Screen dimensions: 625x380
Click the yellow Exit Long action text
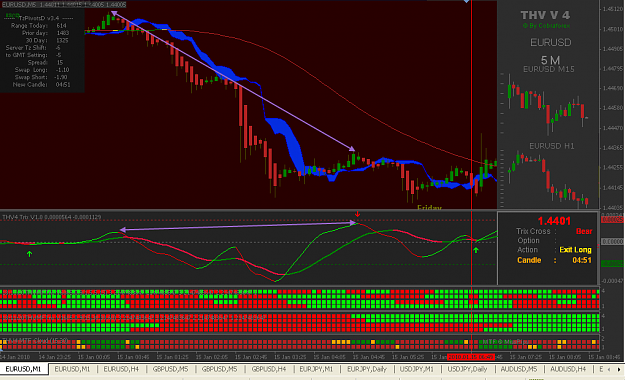[575, 250]
